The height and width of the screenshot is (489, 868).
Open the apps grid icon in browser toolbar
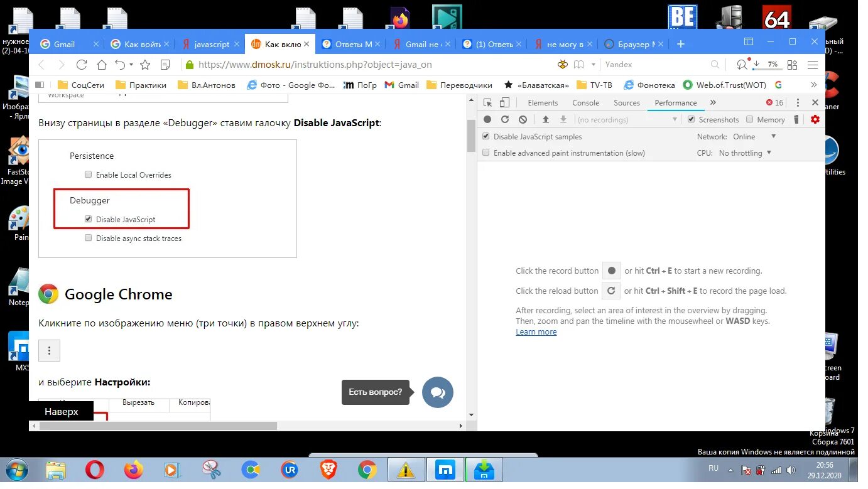[792, 65]
